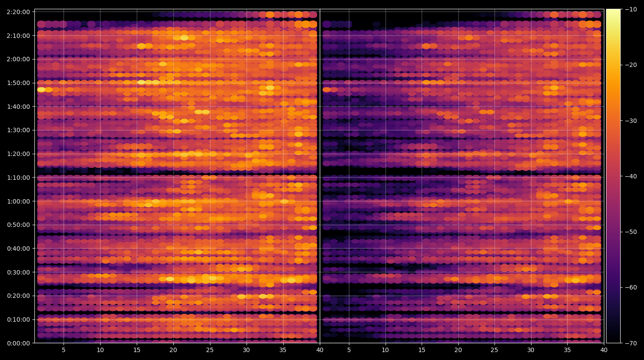Click the 2:20:00 time axis label
This screenshot has height=360, width=644.
[x=19, y=12]
